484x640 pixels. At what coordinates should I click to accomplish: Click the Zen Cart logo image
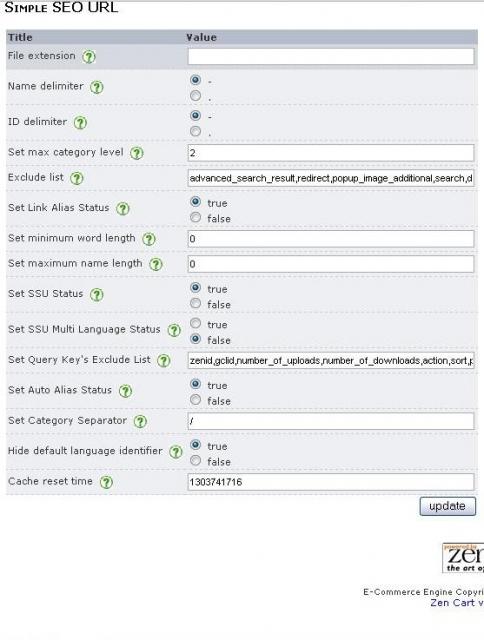463,558
